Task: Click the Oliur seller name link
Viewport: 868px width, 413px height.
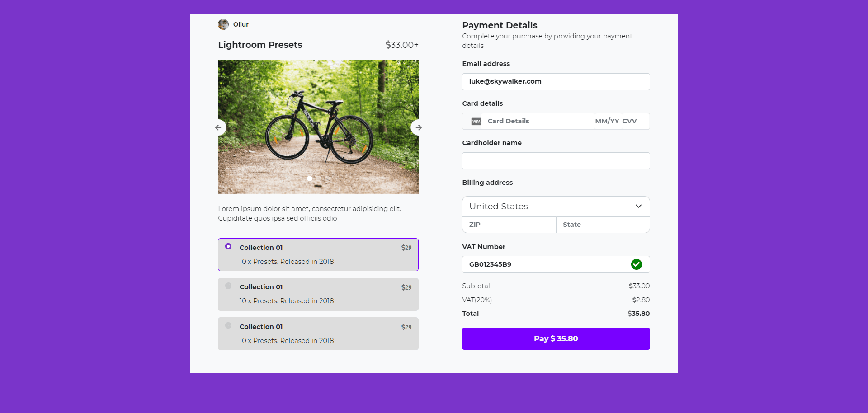Action: pyautogui.click(x=240, y=24)
